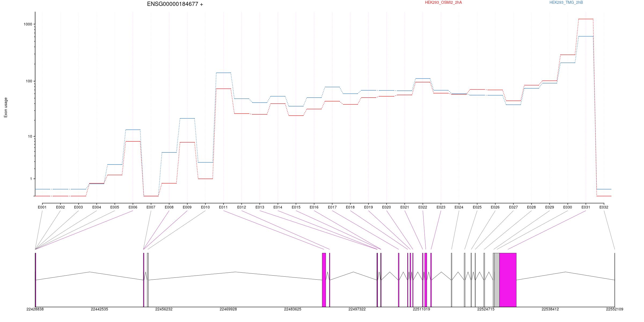Viewport: 644px width, 322px height.
Task: Click exon label E007
Action: point(151,207)
